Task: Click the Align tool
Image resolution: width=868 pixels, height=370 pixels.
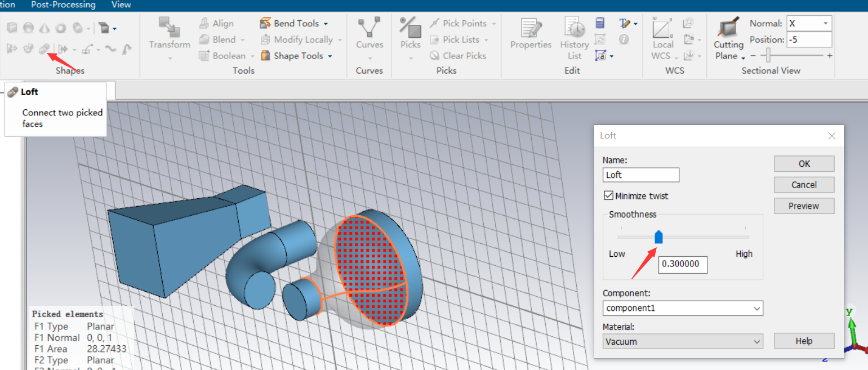Action: tap(216, 23)
